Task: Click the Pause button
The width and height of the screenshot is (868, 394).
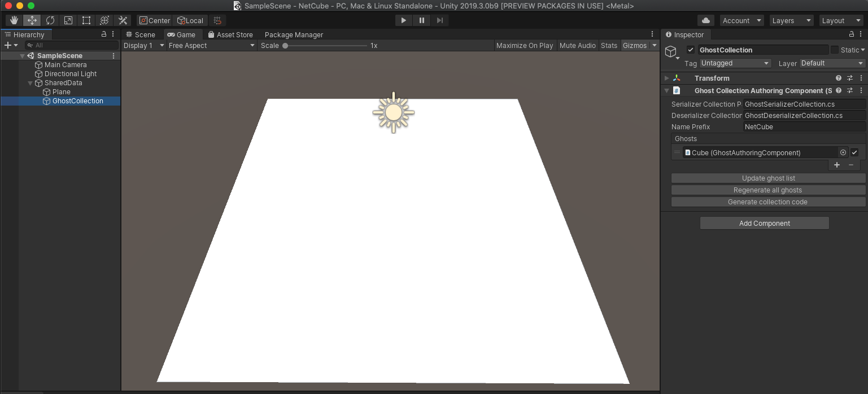Action: click(x=422, y=20)
